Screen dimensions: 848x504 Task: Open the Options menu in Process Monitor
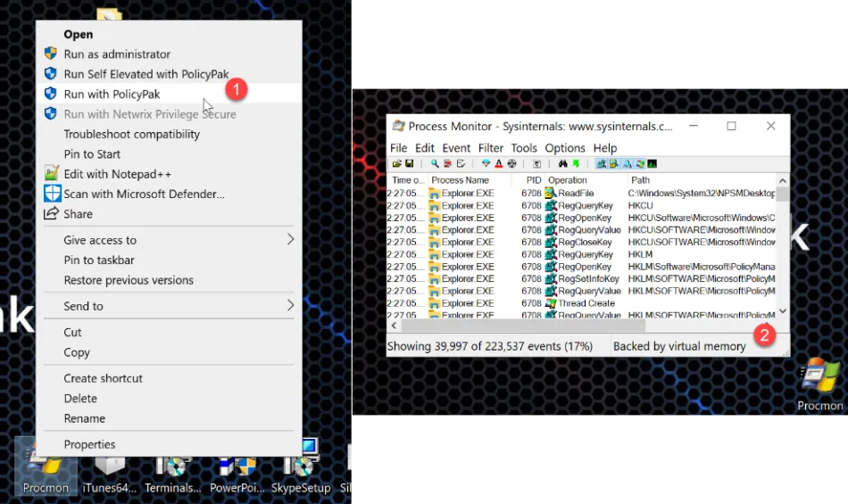pos(564,148)
